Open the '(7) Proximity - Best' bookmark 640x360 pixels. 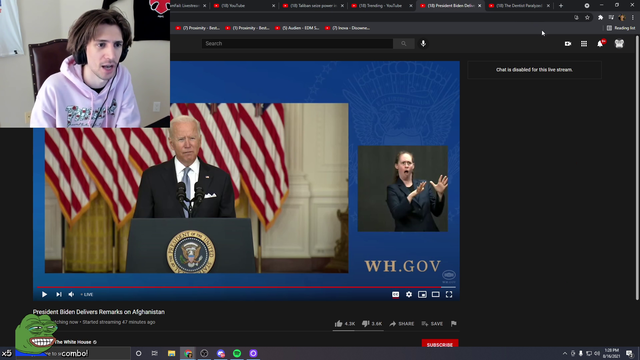coord(198,28)
